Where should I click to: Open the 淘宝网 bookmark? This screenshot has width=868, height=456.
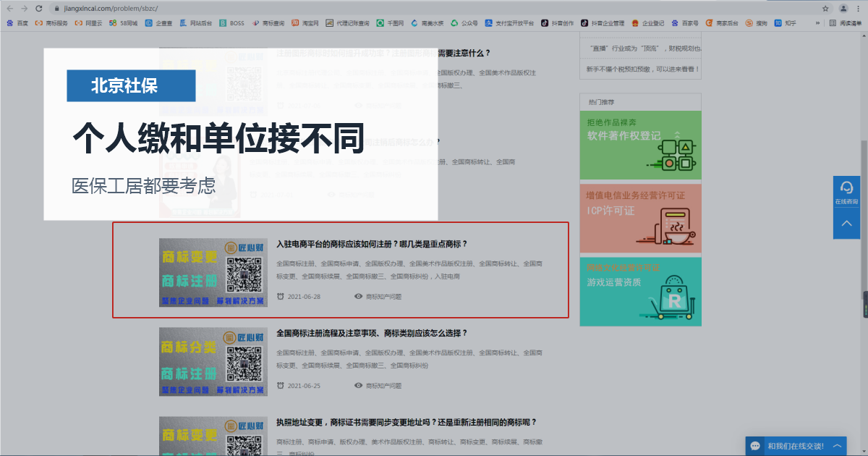(x=307, y=23)
